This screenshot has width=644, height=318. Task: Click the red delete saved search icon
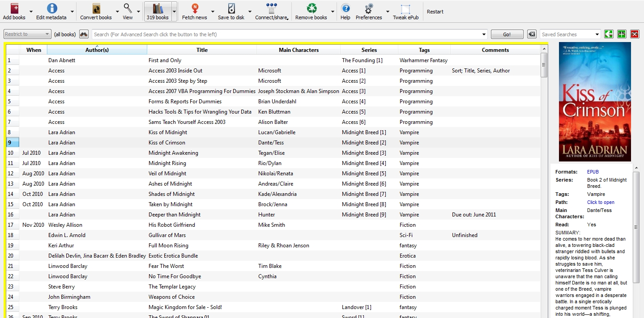click(x=635, y=34)
